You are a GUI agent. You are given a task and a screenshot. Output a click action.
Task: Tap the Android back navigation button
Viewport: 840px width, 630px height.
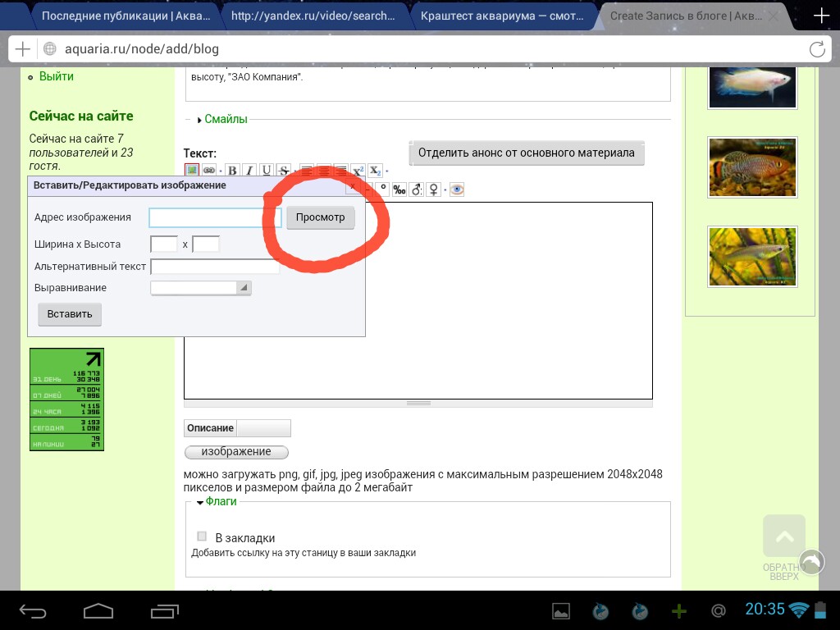pyautogui.click(x=33, y=610)
